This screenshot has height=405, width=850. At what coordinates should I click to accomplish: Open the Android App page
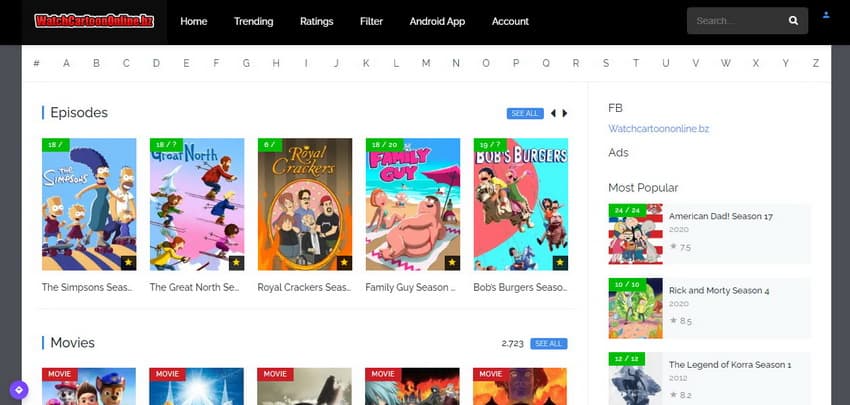click(437, 21)
